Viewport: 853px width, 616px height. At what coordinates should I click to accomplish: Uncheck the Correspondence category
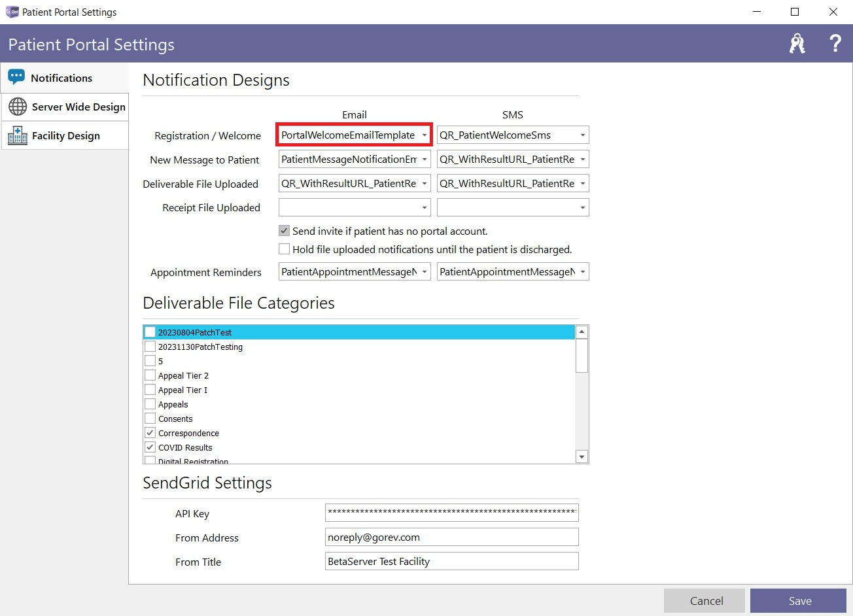tap(150, 432)
